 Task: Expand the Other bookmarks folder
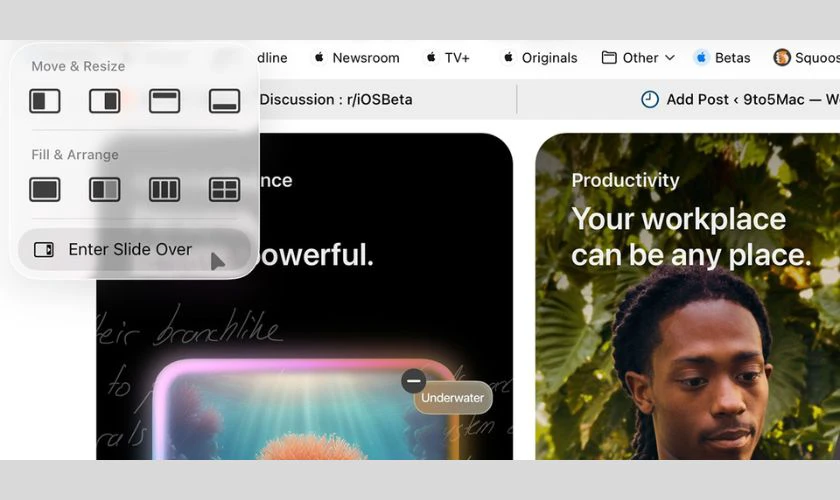[638, 58]
